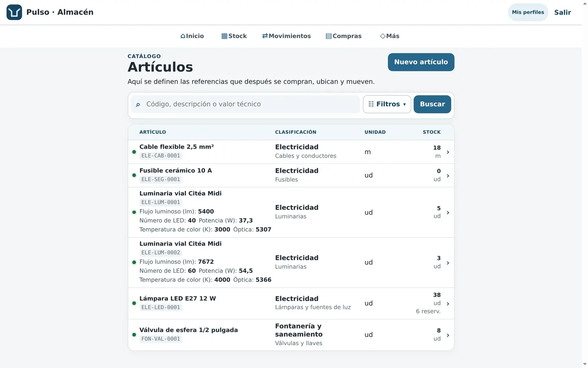Screen dimensions: 588x368
Task: Open the Movimientos tab
Action: (287, 36)
